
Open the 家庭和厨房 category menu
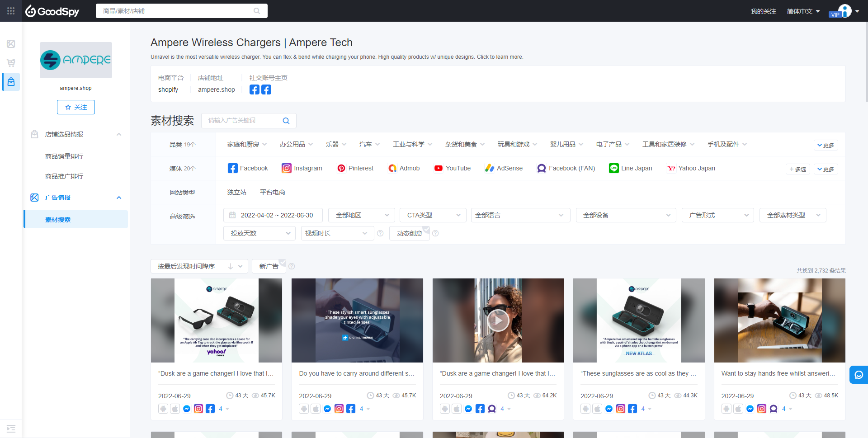click(x=247, y=144)
